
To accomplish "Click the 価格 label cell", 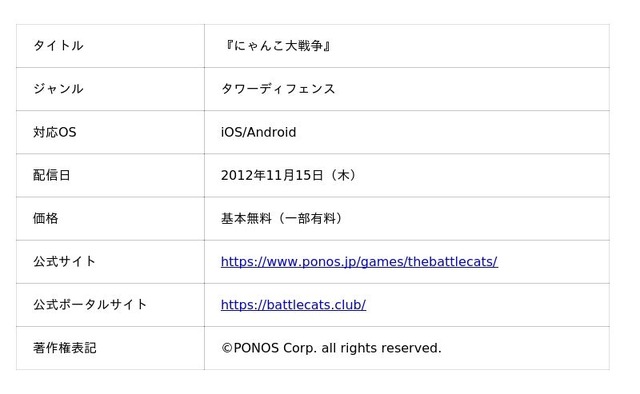I will [x=110, y=219].
